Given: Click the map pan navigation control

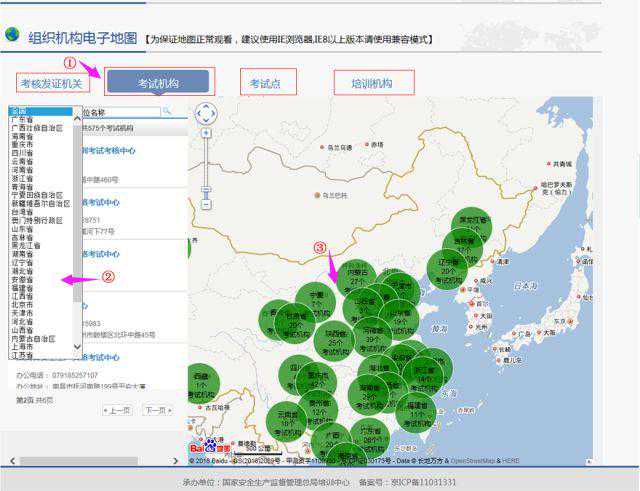Looking at the screenshot, I should (x=205, y=113).
